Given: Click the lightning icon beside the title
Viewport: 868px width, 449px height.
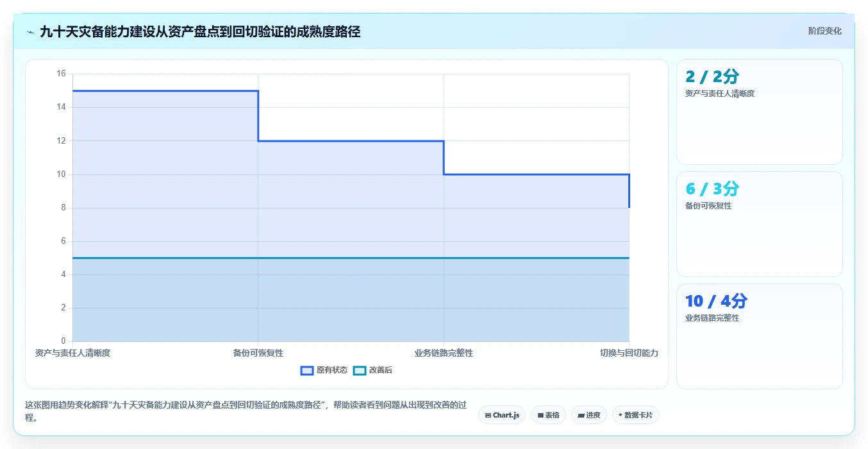Looking at the screenshot, I should coord(31,31).
